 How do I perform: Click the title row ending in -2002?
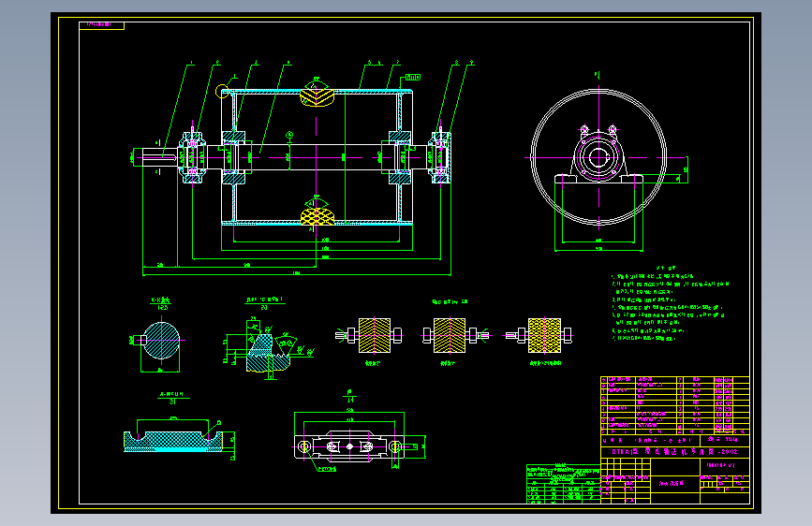(x=674, y=452)
